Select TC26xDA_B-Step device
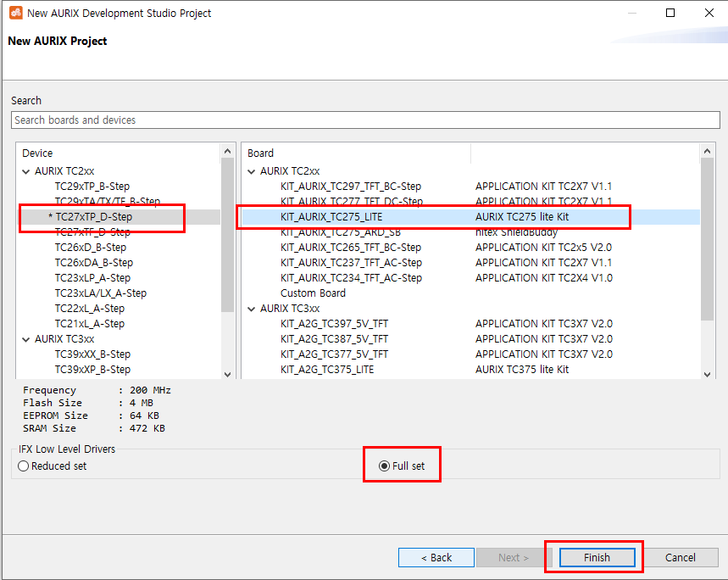This screenshot has height=580, width=728. pyautogui.click(x=94, y=263)
